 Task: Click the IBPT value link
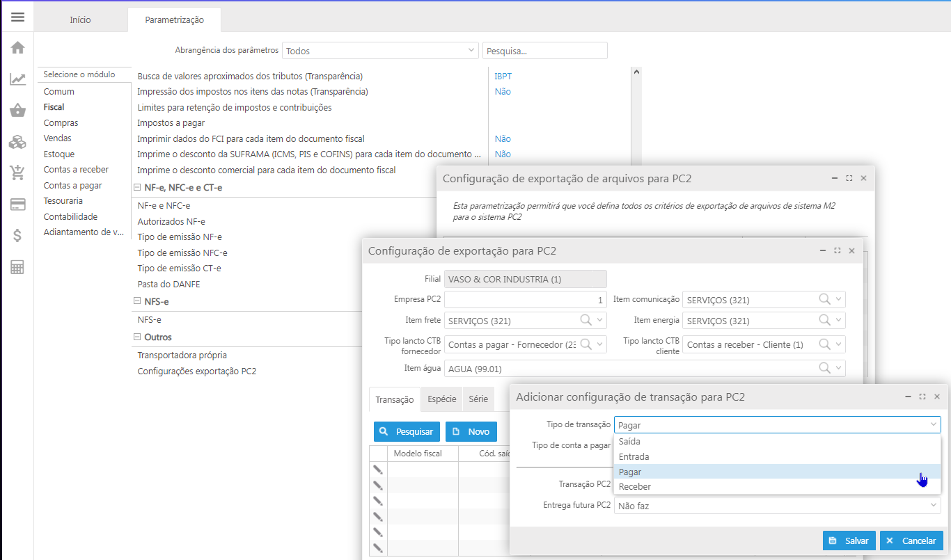point(503,76)
